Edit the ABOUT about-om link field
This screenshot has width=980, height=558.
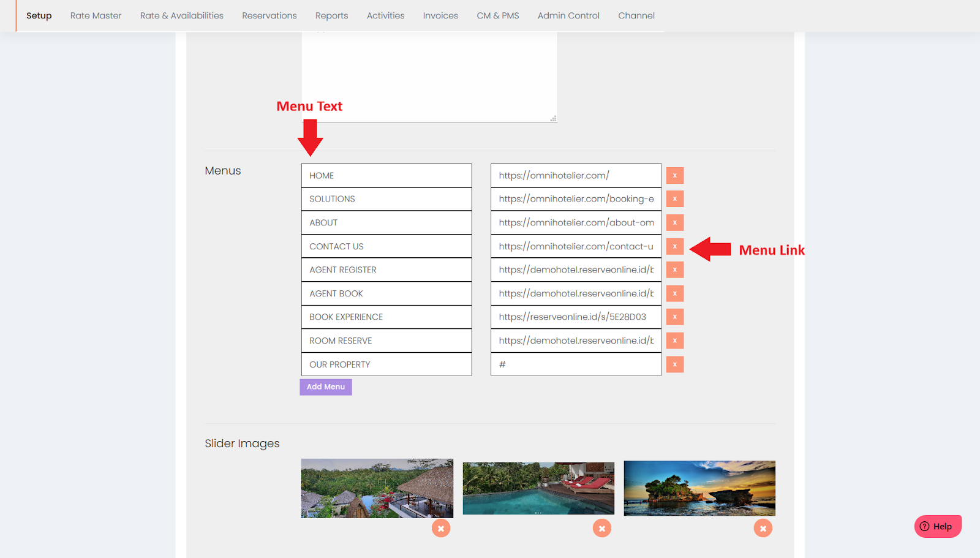(576, 223)
